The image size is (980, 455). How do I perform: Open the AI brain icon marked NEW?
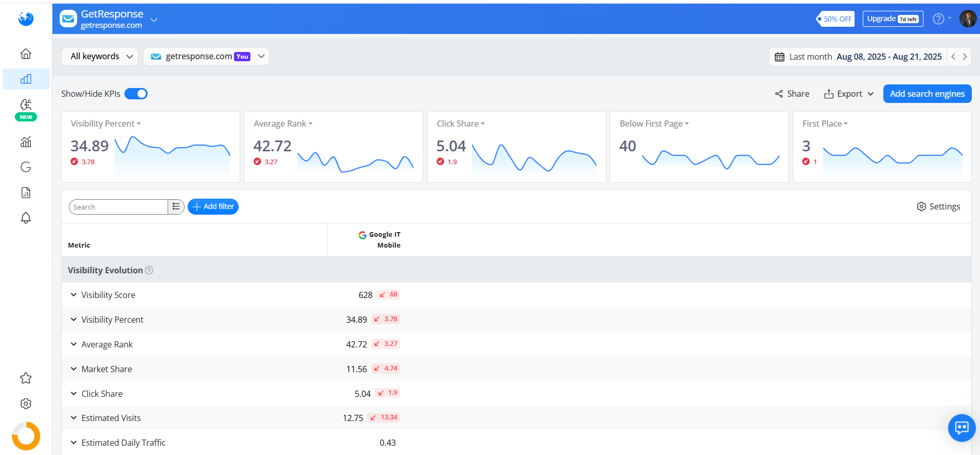pyautogui.click(x=26, y=105)
